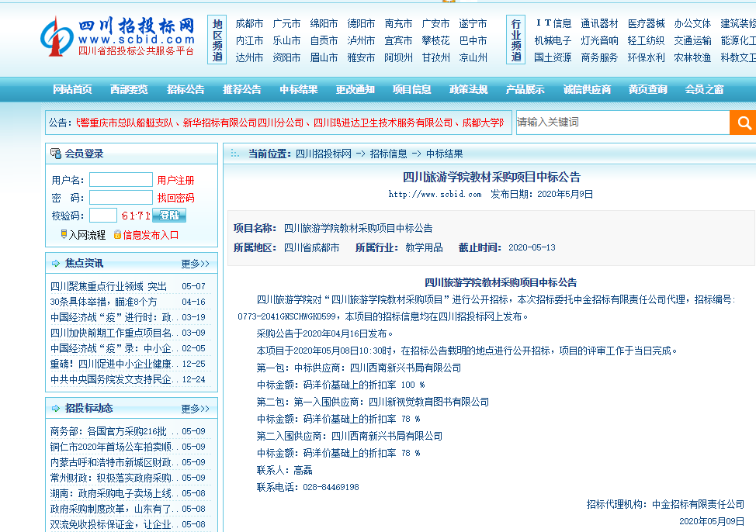Open 更改通知 navigation item
Image resolution: width=756 pixels, height=532 pixels.
pos(355,89)
